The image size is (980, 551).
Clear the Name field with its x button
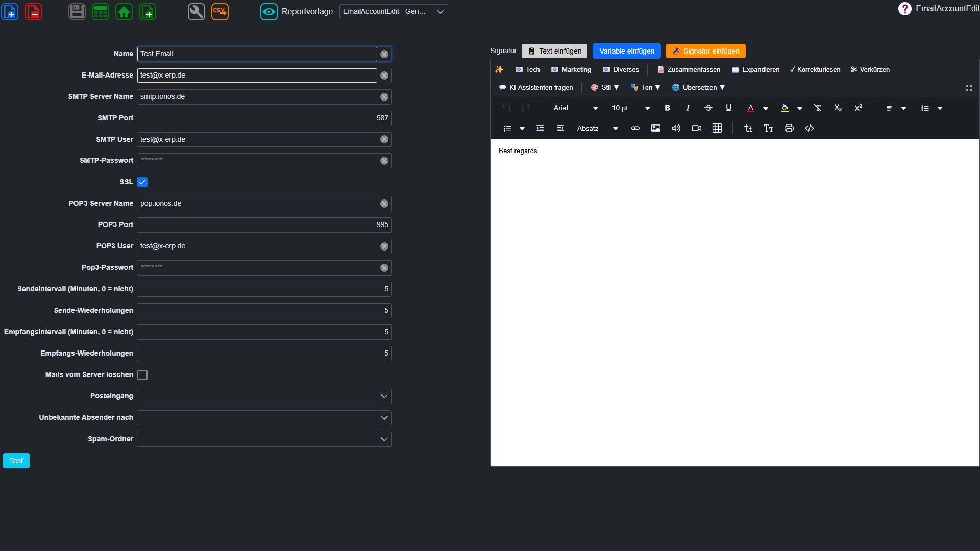point(384,54)
